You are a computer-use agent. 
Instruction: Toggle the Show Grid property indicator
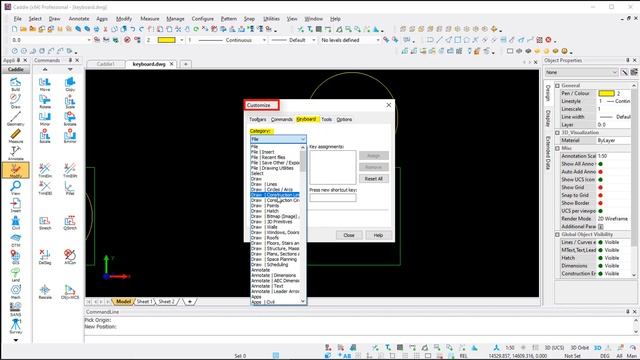coord(600,187)
